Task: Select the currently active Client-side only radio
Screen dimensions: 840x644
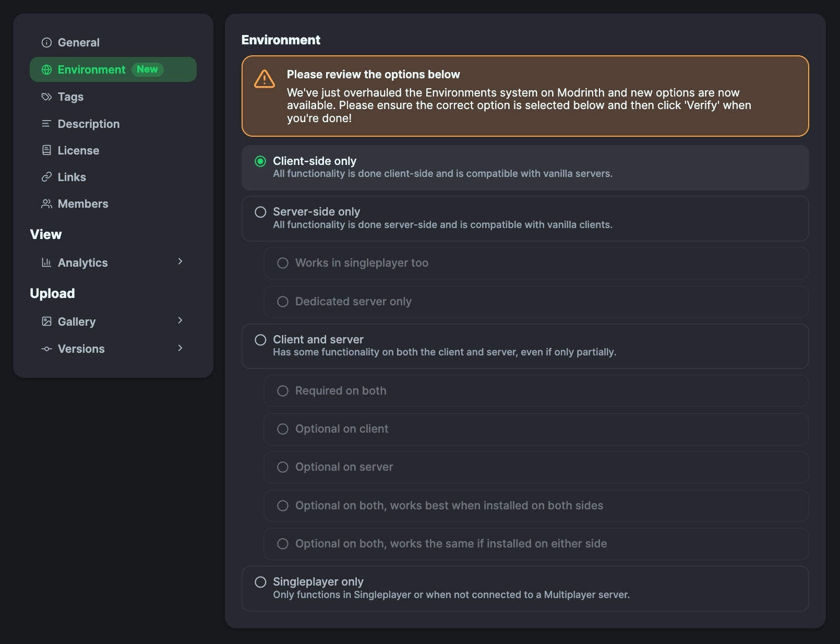Action: click(x=261, y=161)
